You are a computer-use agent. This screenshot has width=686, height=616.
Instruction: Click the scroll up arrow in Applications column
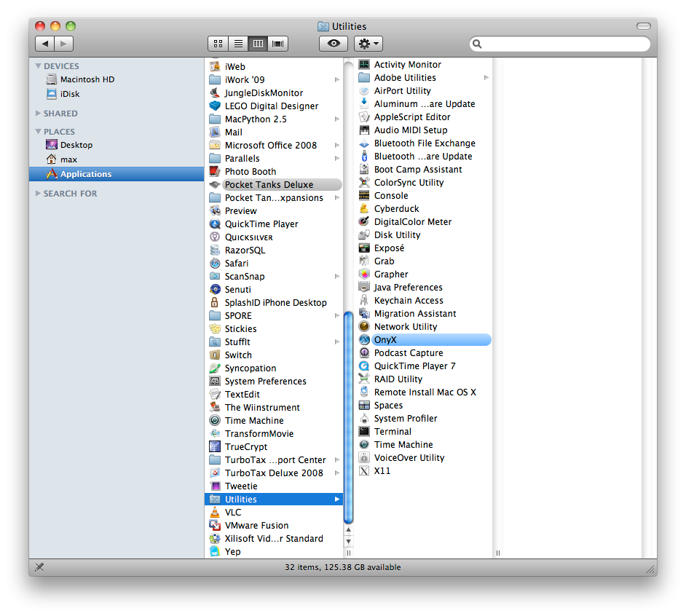point(348,529)
